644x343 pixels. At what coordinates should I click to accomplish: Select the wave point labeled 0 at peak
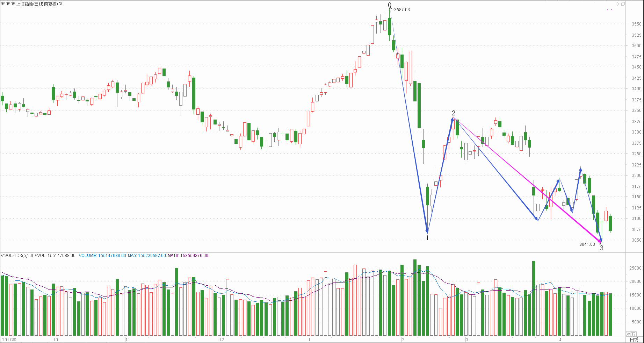click(x=390, y=5)
